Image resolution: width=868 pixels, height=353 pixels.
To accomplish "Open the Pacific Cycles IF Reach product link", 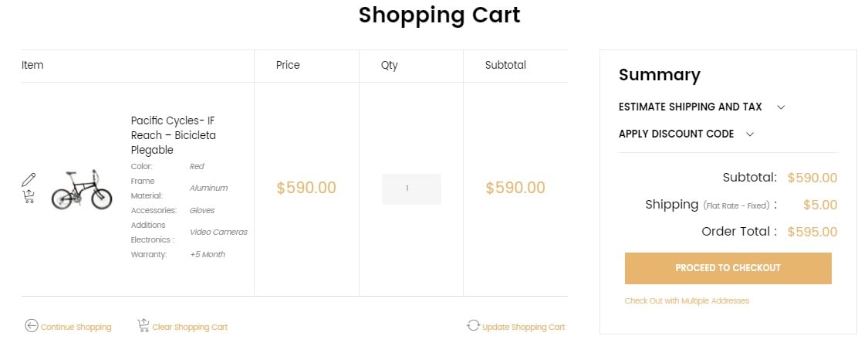I will pos(174,135).
